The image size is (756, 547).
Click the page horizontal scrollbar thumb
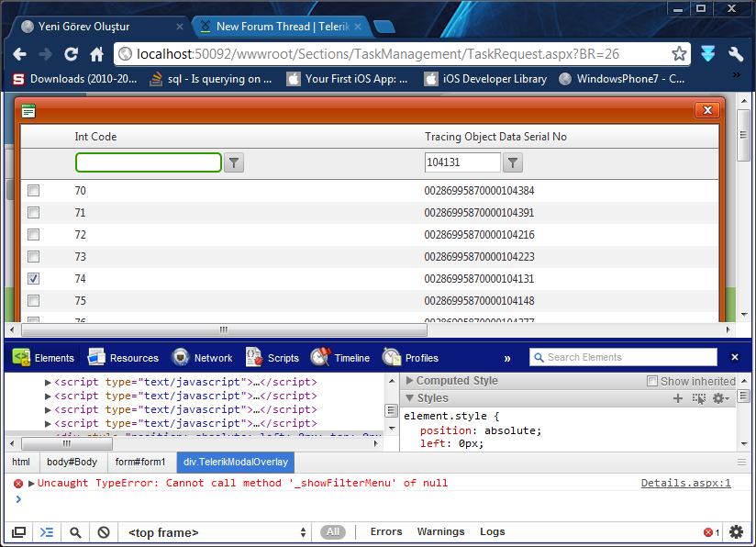(x=224, y=329)
